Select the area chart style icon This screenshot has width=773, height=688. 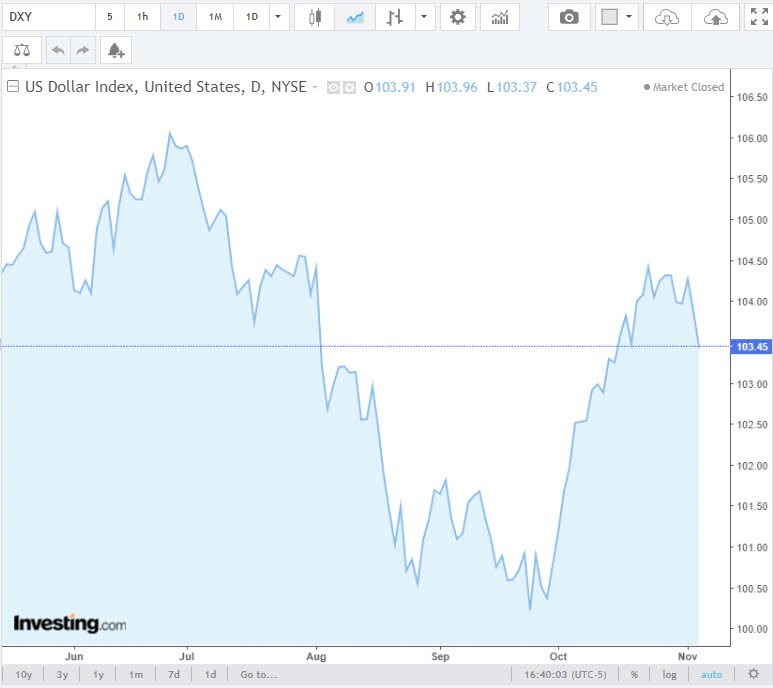(355, 17)
